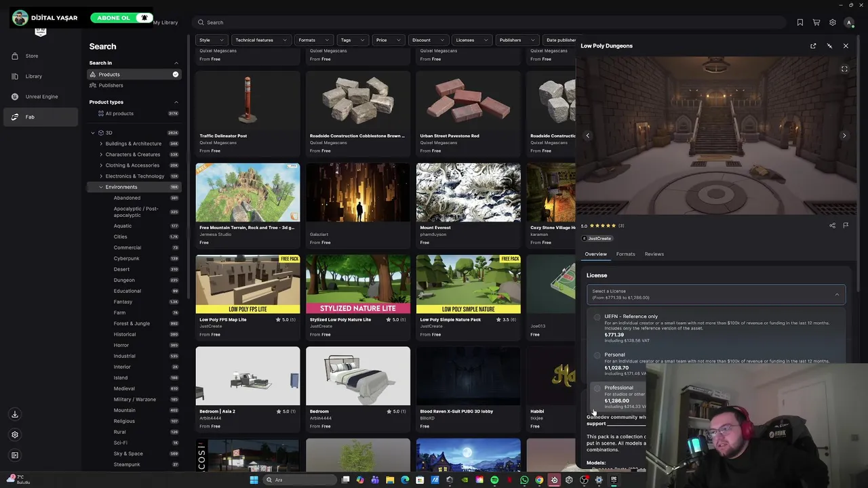Toggle the notification bell next to Abone Ol
Screen dimensions: 868x488
click(x=144, y=18)
